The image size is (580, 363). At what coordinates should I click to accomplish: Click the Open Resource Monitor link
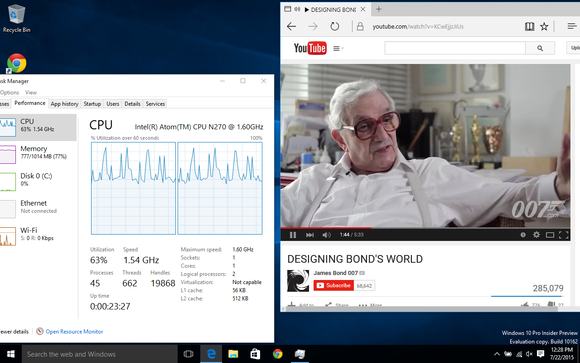click(74, 332)
